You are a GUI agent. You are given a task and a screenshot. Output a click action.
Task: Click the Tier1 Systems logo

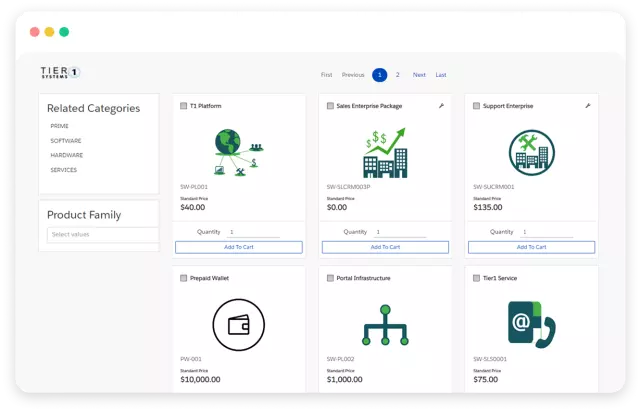pyautogui.click(x=61, y=73)
